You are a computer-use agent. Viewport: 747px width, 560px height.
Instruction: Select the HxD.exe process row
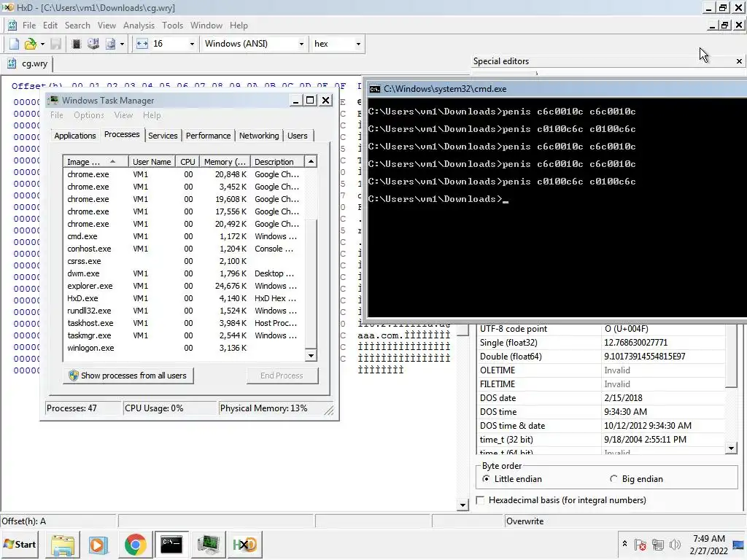(184, 298)
